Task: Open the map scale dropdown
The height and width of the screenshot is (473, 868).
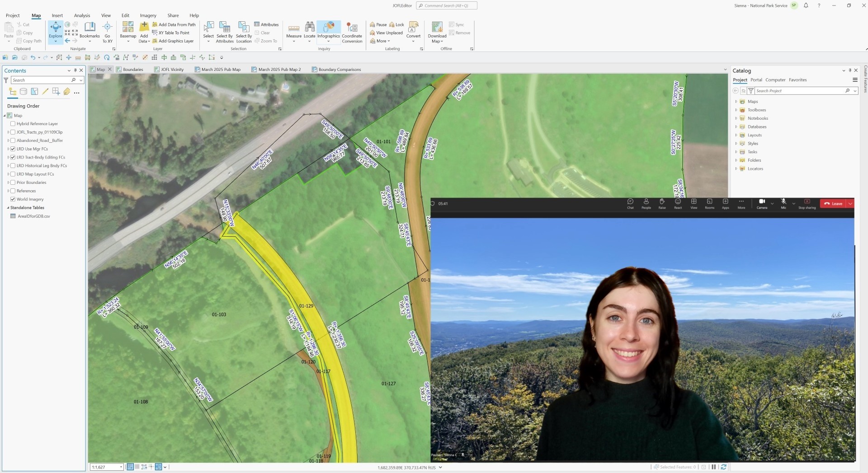Action: pyautogui.click(x=121, y=467)
